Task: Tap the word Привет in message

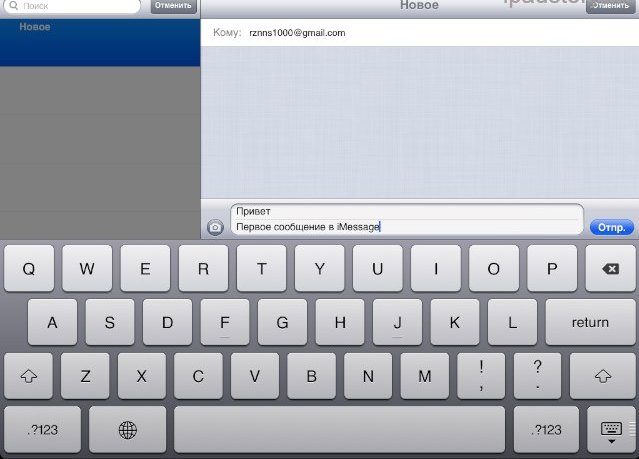Action: pyautogui.click(x=253, y=211)
